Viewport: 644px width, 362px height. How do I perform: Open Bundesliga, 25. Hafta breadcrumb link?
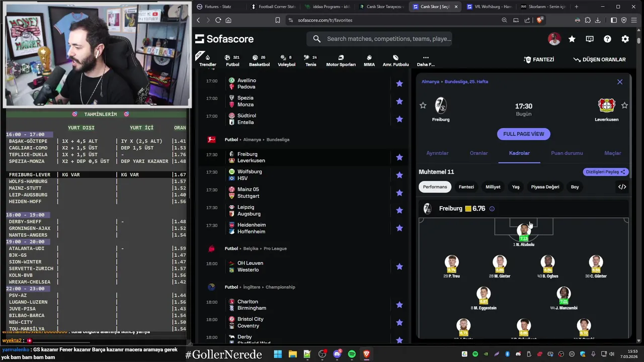[466, 81]
